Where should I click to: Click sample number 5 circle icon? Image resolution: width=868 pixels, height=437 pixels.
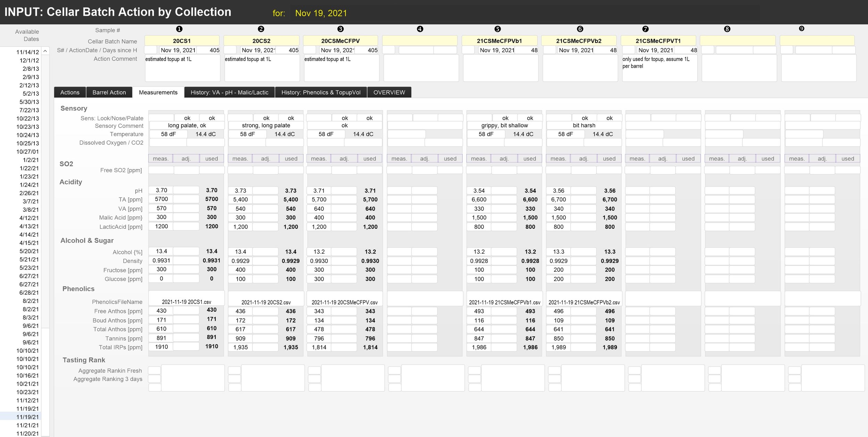coord(498,29)
